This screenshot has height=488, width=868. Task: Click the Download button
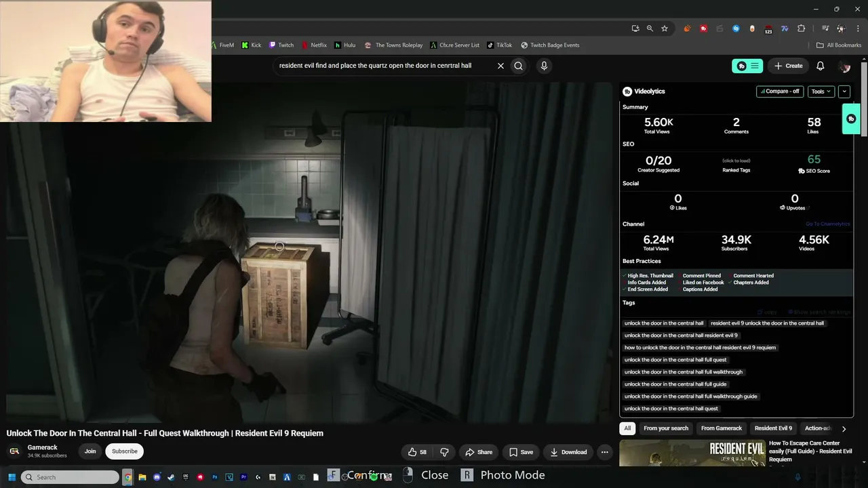pos(568,452)
